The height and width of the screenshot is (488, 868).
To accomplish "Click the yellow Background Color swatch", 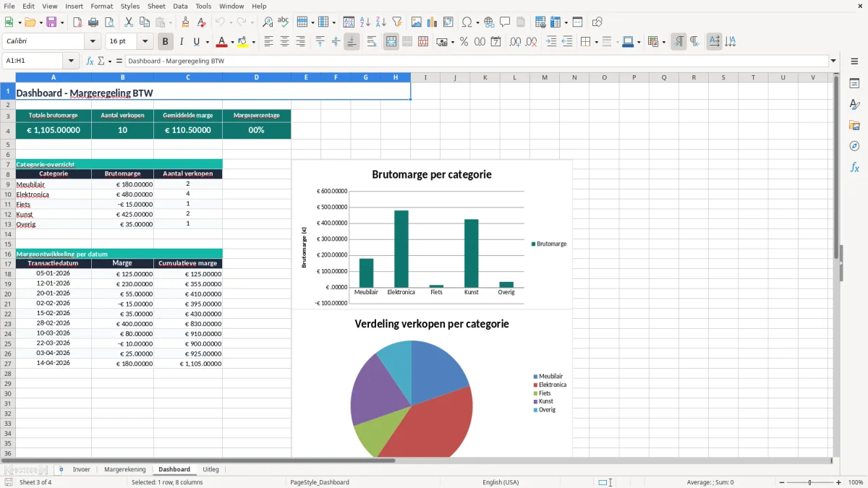I will click(243, 42).
